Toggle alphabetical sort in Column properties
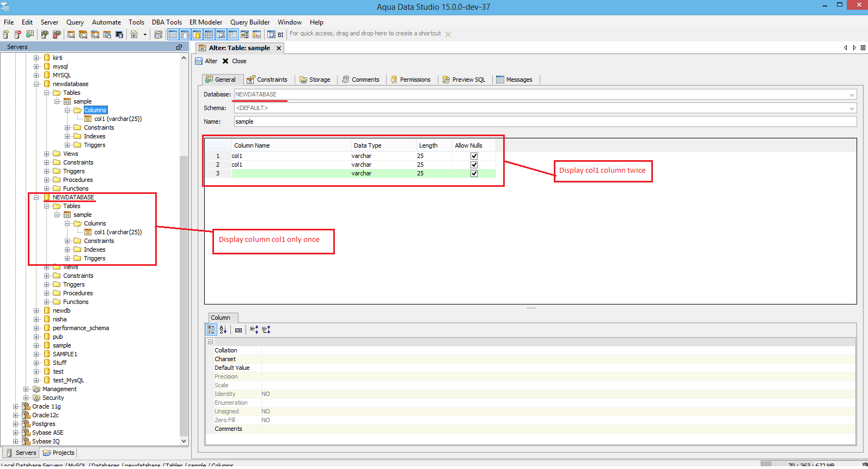Image resolution: width=868 pixels, height=469 pixels. click(x=223, y=330)
